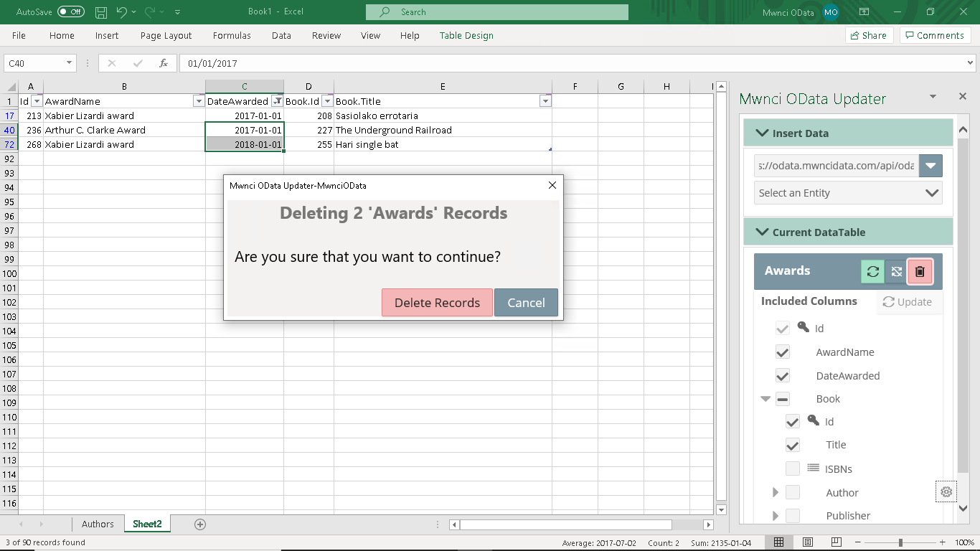Click the formula bar cancel X icon
This screenshot has width=980, height=551.
pyautogui.click(x=111, y=63)
